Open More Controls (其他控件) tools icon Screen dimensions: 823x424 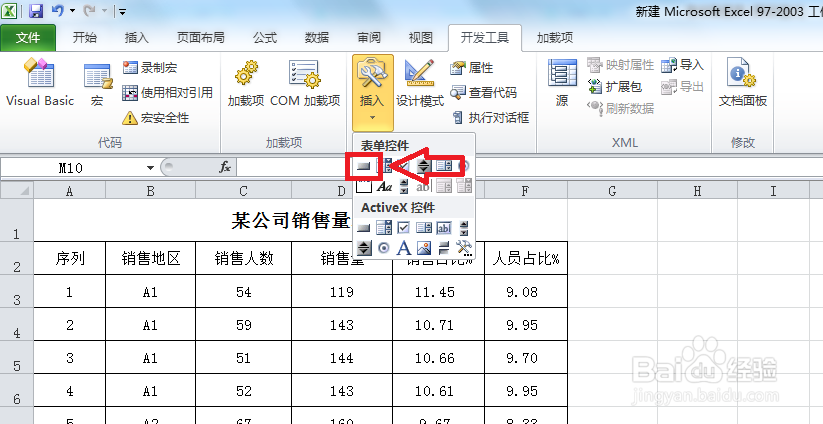tap(464, 248)
